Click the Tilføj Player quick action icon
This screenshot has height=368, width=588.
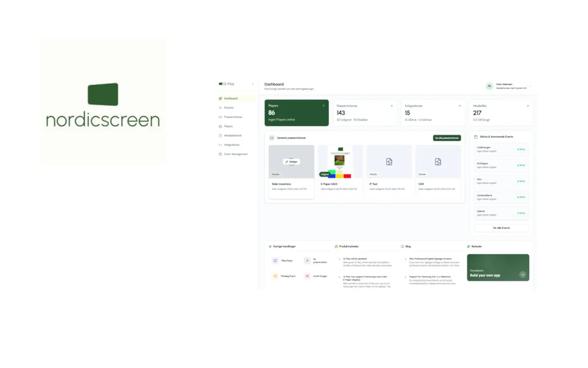pos(275,261)
